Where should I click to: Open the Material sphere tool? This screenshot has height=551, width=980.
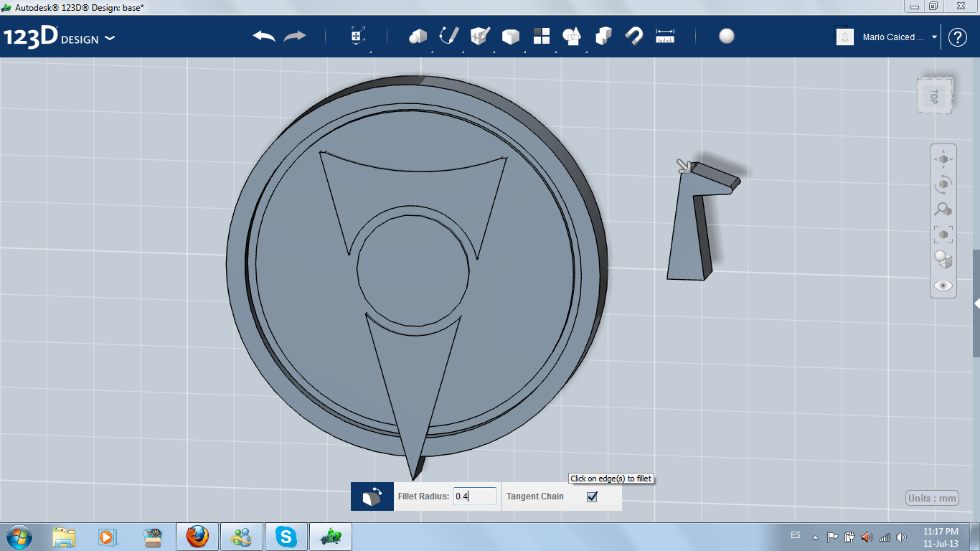coord(727,36)
